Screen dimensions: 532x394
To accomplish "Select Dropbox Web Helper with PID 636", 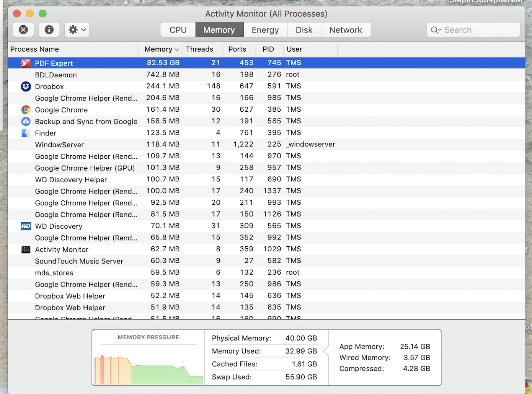I will (x=266, y=296).
